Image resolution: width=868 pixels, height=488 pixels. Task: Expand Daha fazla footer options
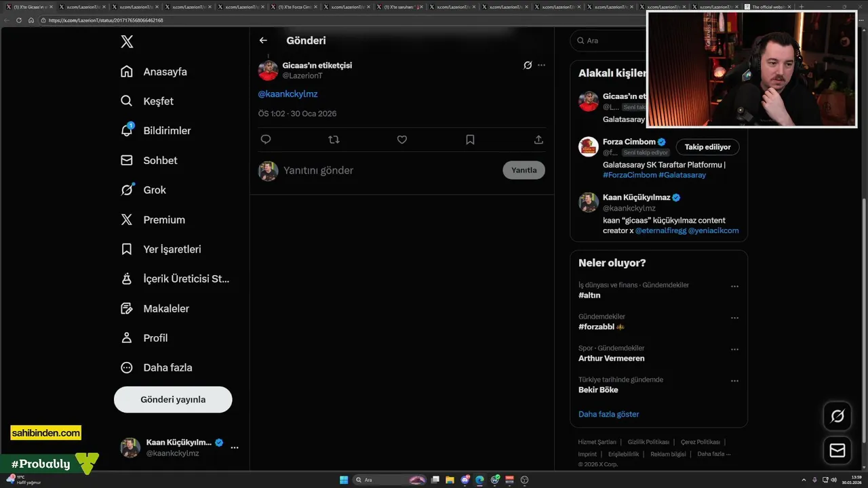click(x=713, y=454)
